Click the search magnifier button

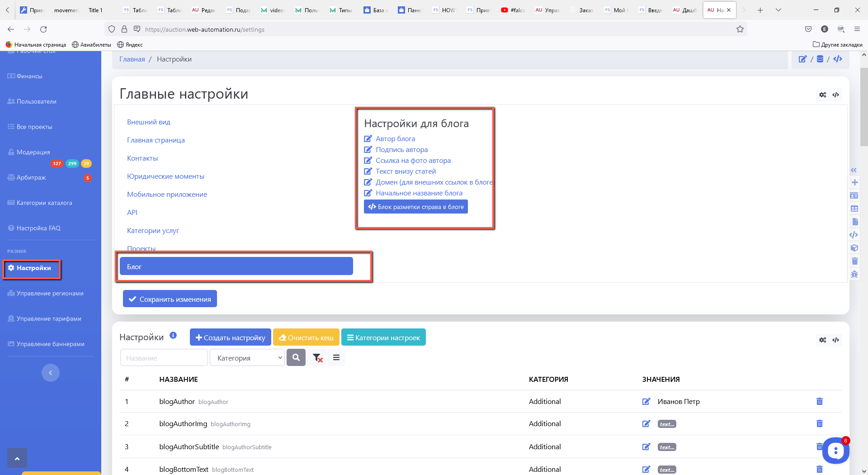tap(296, 357)
